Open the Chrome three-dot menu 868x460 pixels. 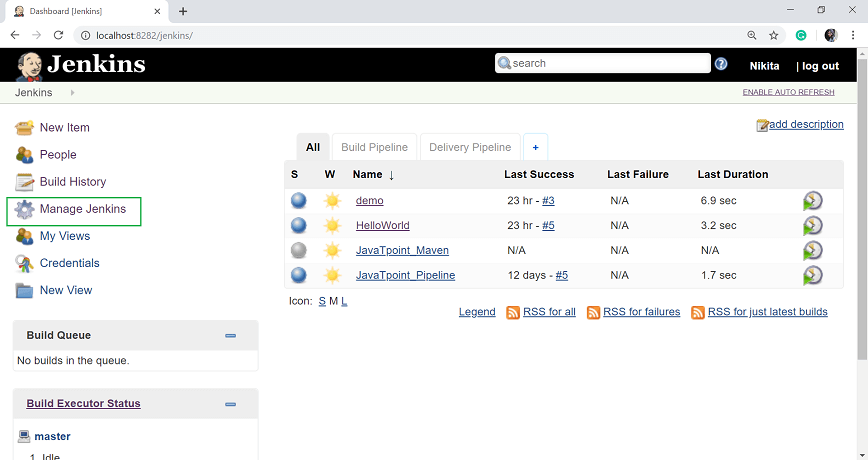(853, 35)
